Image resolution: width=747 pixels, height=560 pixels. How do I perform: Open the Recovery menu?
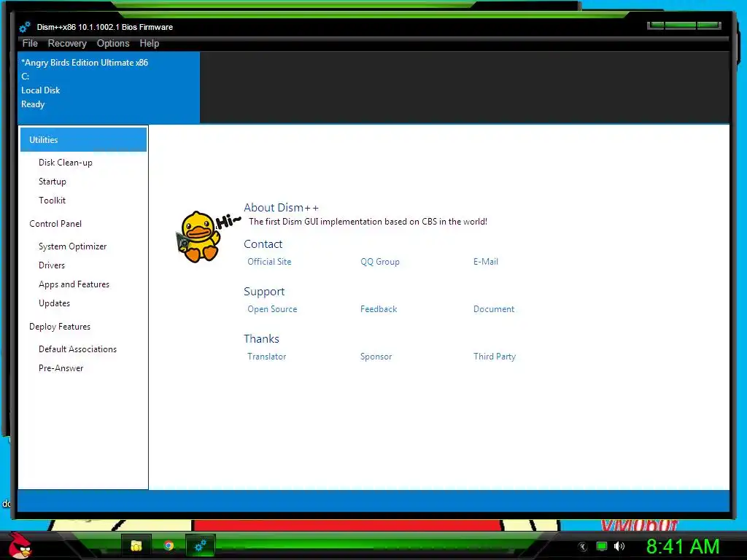(x=67, y=43)
